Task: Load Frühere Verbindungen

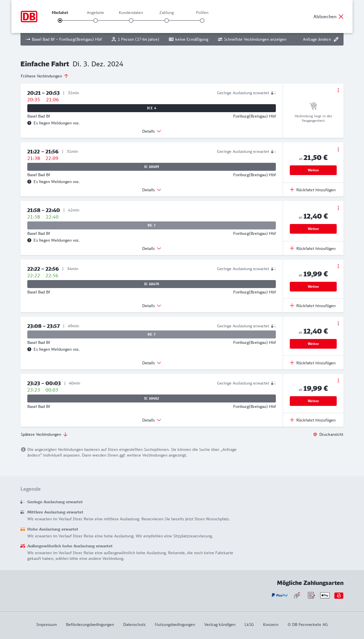Action: (45, 76)
